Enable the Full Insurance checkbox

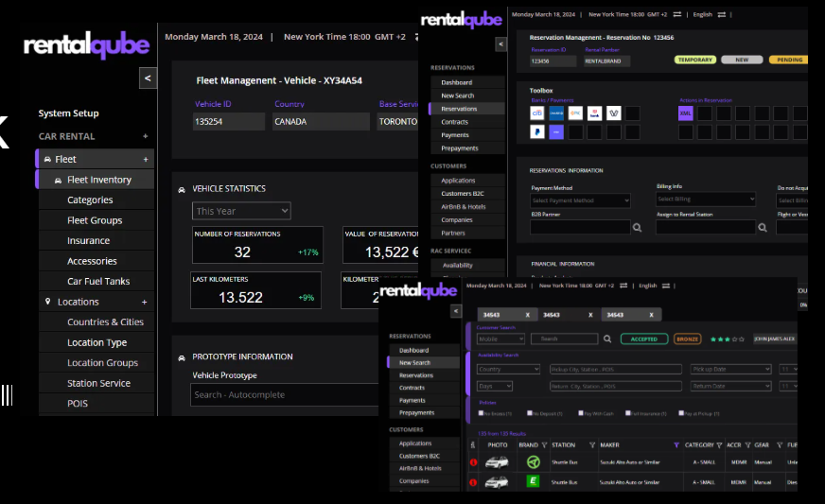click(627, 413)
